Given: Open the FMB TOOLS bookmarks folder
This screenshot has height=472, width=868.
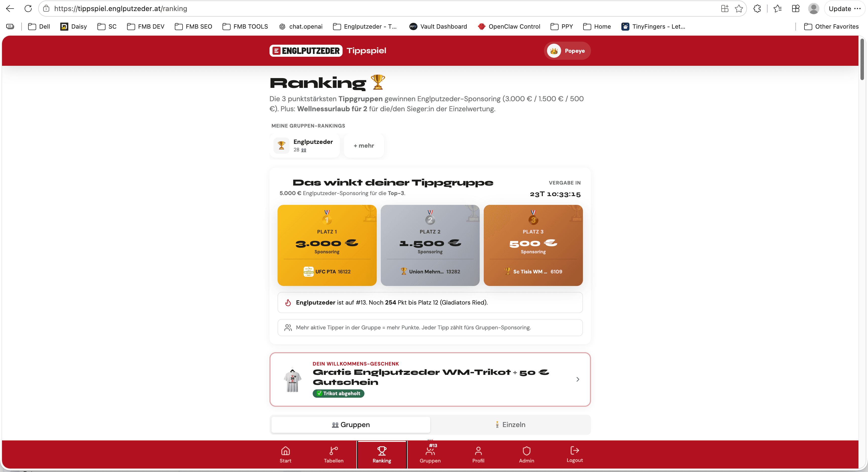Looking at the screenshot, I should point(245,27).
